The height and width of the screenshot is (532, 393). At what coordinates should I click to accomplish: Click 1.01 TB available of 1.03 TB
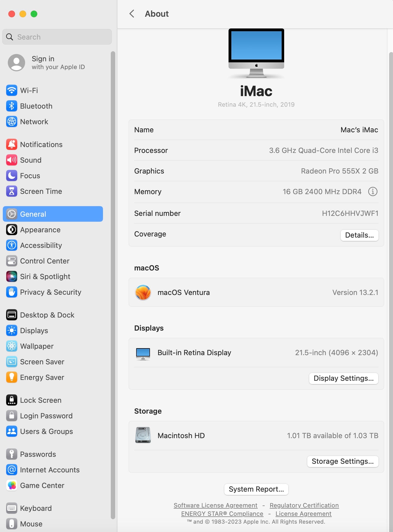pos(333,436)
